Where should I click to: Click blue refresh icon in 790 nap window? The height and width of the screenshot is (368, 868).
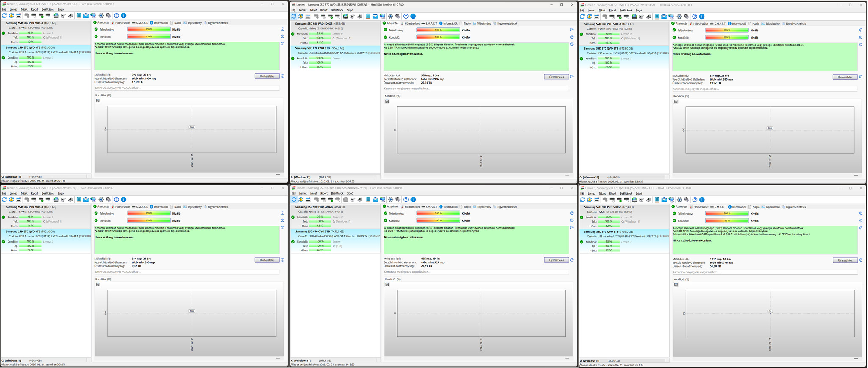[x=4, y=16]
